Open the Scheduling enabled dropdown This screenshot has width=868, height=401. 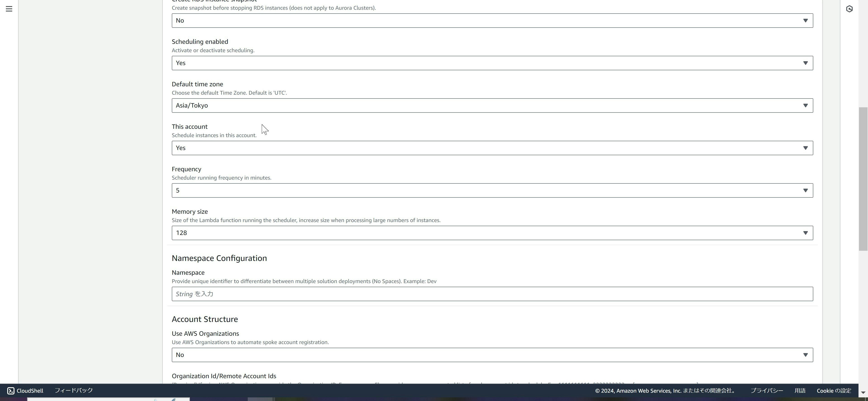492,63
